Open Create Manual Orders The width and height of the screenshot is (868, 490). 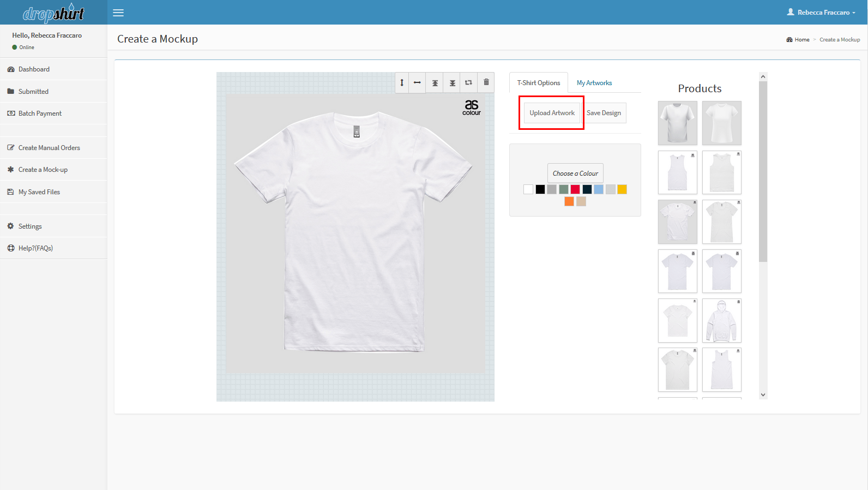[53, 148]
